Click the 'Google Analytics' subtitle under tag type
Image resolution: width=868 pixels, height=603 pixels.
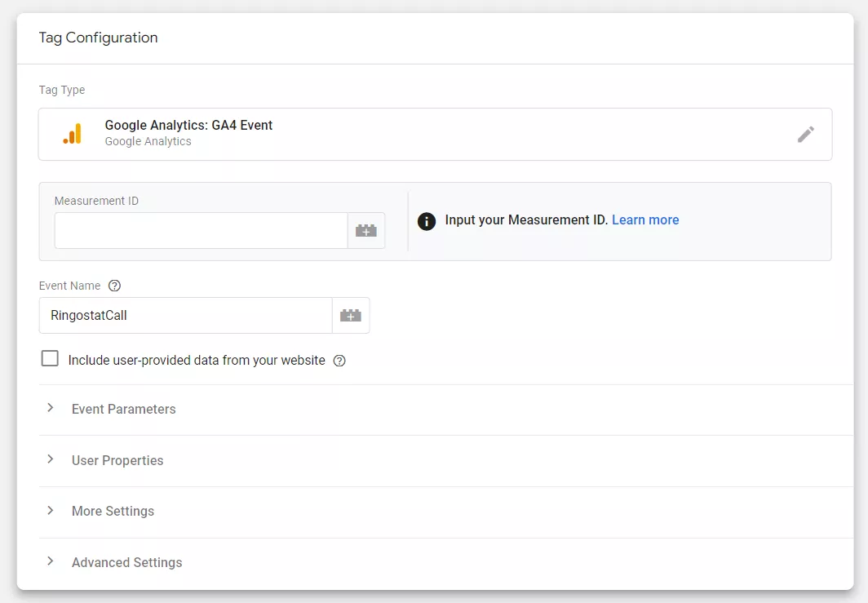(148, 142)
